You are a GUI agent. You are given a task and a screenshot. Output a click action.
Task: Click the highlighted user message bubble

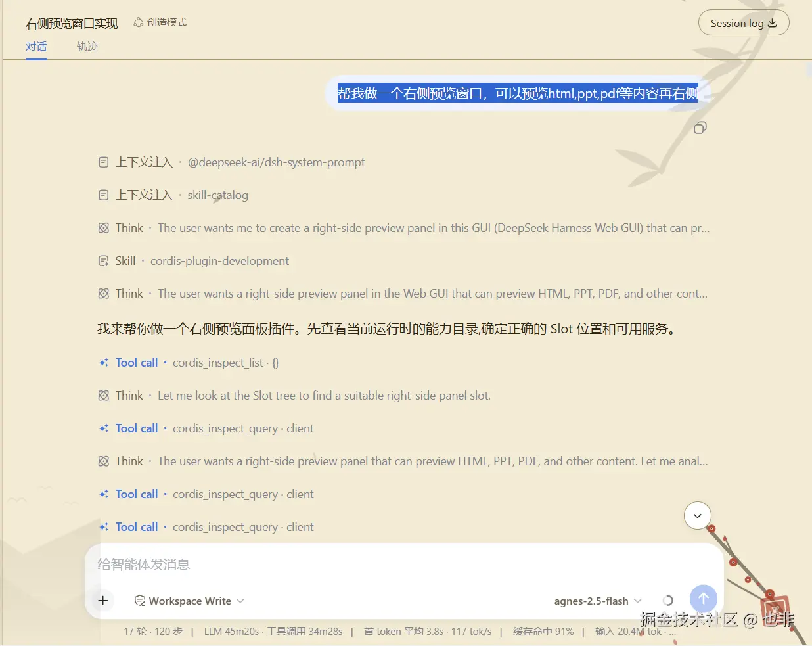pyautogui.click(x=518, y=93)
